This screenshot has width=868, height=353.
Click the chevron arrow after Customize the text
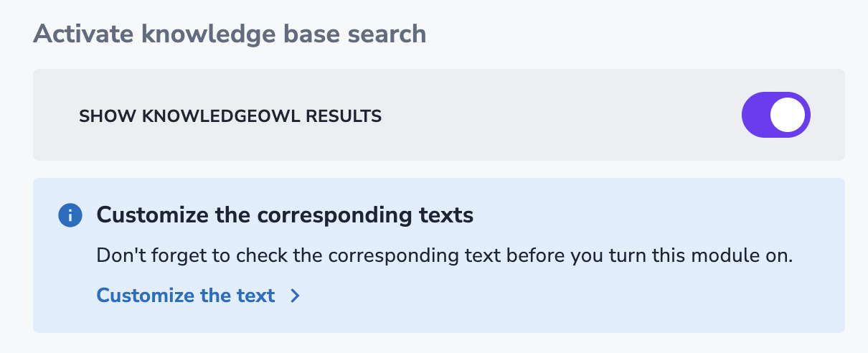coord(295,296)
